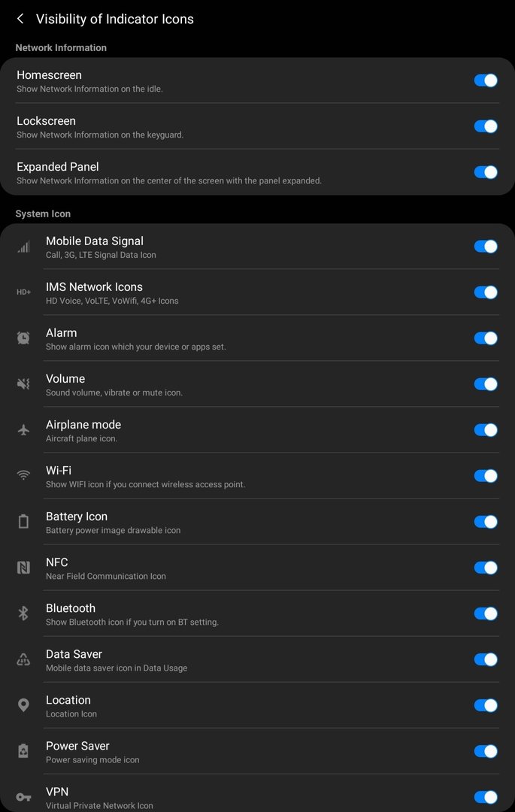Turn off the Lockscreen toggle
The height and width of the screenshot is (812, 515).
point(486,126)
